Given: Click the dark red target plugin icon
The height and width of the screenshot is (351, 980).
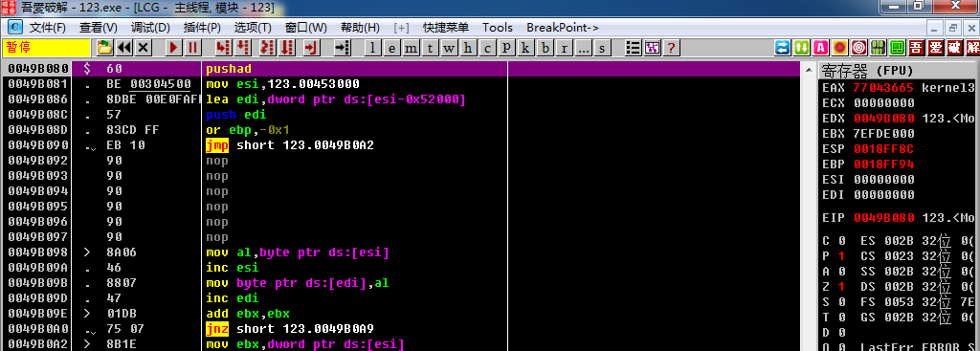Looking at the screenshot, I should tap(859, 48).
